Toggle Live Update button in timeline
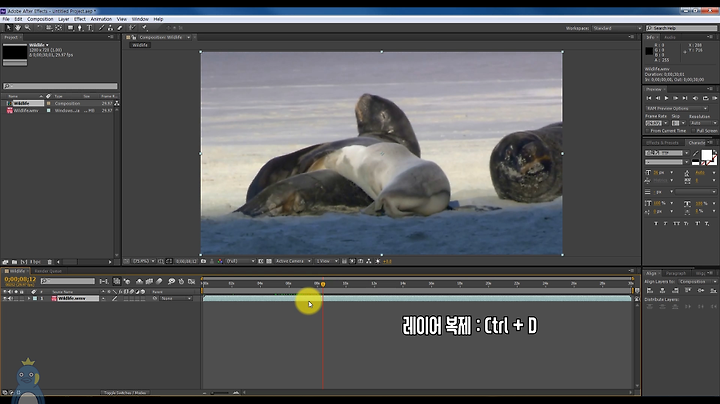This screenshot has width=720, height=404. click(x=117, y=281)
